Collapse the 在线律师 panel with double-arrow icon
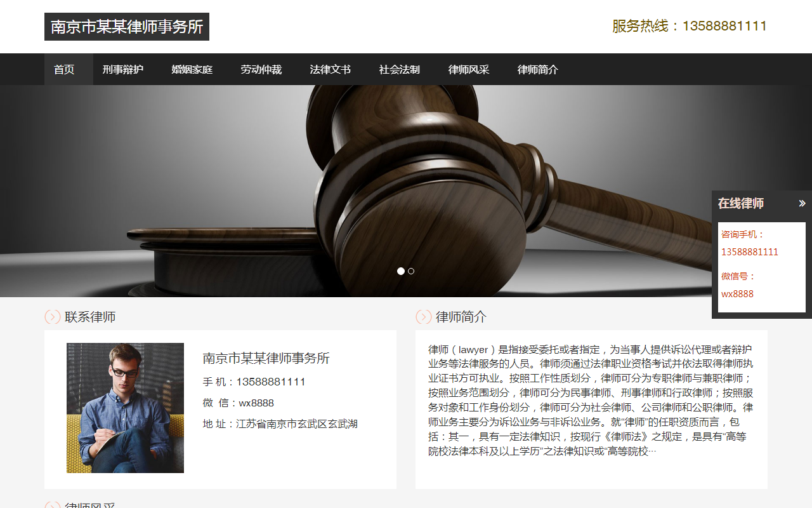Viewport: 812px width, 508px height. click(802, 204)
